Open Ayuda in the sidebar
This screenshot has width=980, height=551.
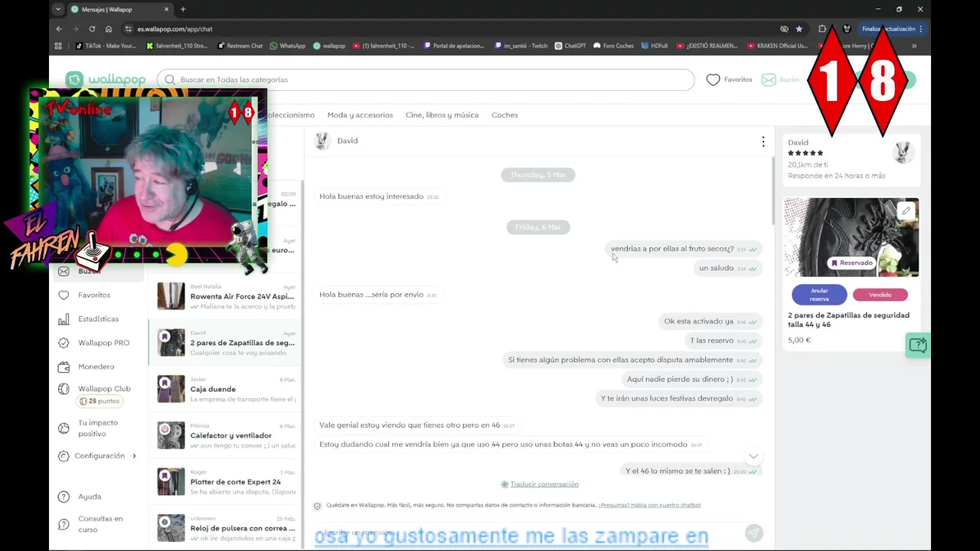89,497
